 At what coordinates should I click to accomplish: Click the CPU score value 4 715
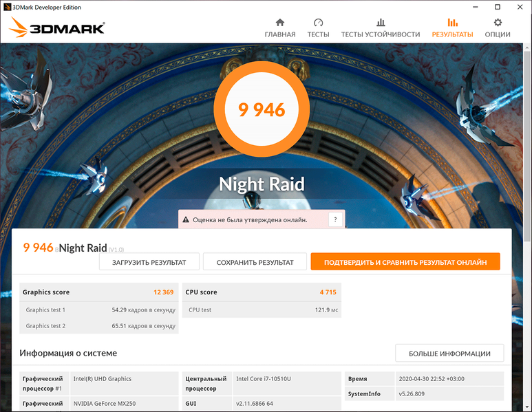pyautogui.click(x=328, y=292)
